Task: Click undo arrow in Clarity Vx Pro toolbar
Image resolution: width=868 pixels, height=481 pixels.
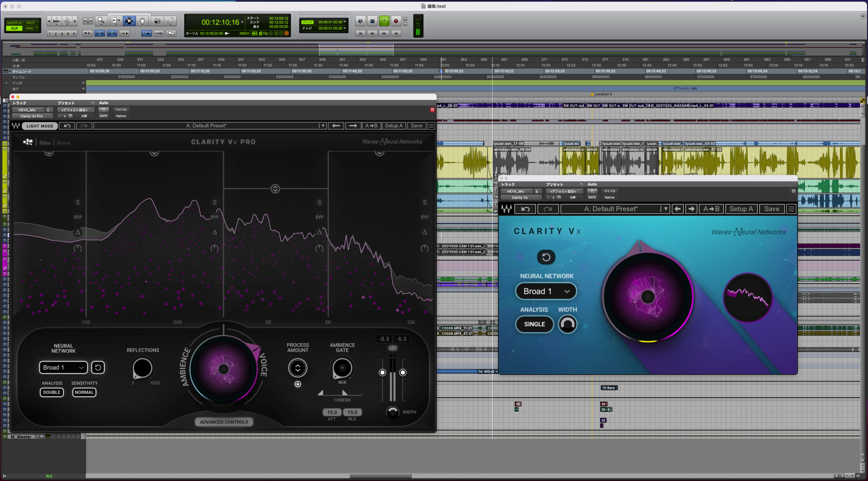Action: 67,126
